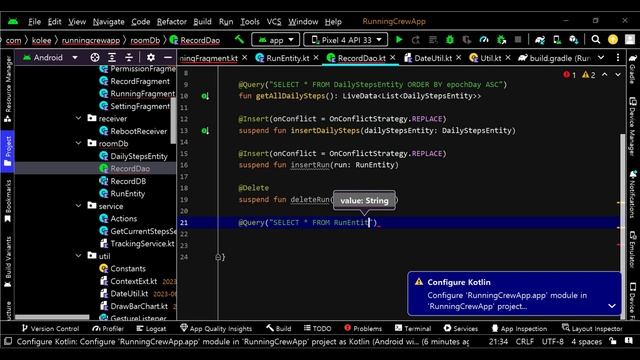Click gutter implement icon on line 13
640x360 pixels.
point(205,131)
